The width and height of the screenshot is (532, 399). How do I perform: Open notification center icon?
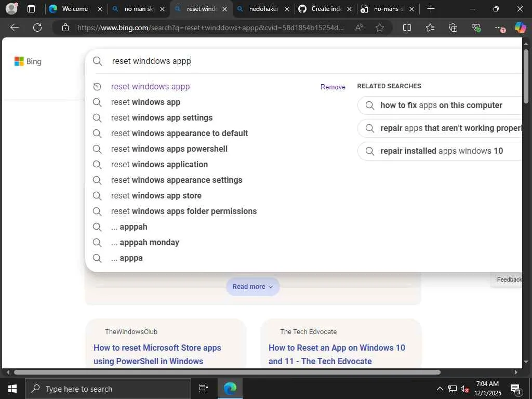(x=516, y=389)
